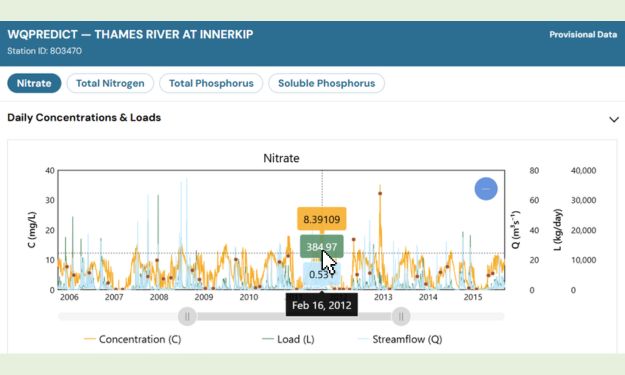Viewport: 625px width, 375px height.
Task: Click the blue zoom-out circle button
Action: [x=486, y=188]
